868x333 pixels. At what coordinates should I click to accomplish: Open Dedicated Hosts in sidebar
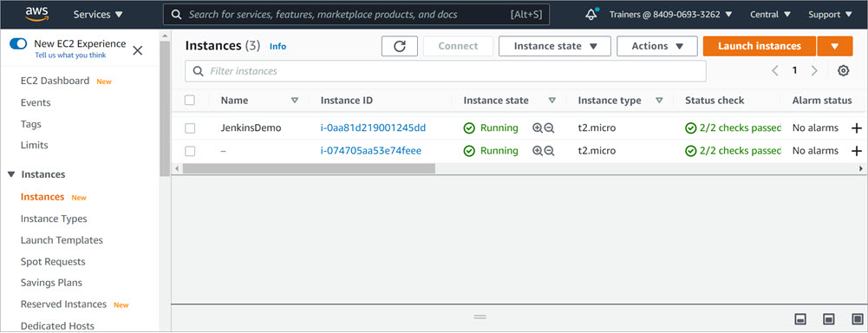[57, 326]
